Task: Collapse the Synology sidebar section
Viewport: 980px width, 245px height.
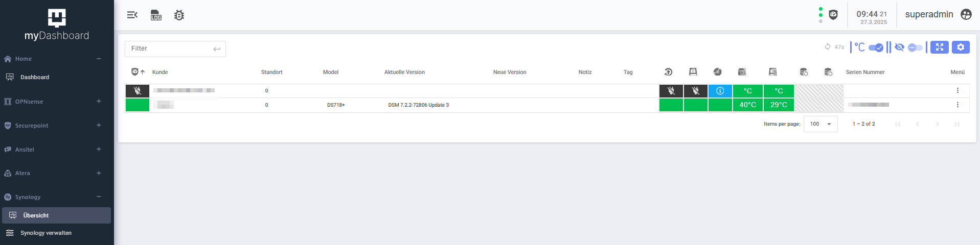Action: pos(99,197)
